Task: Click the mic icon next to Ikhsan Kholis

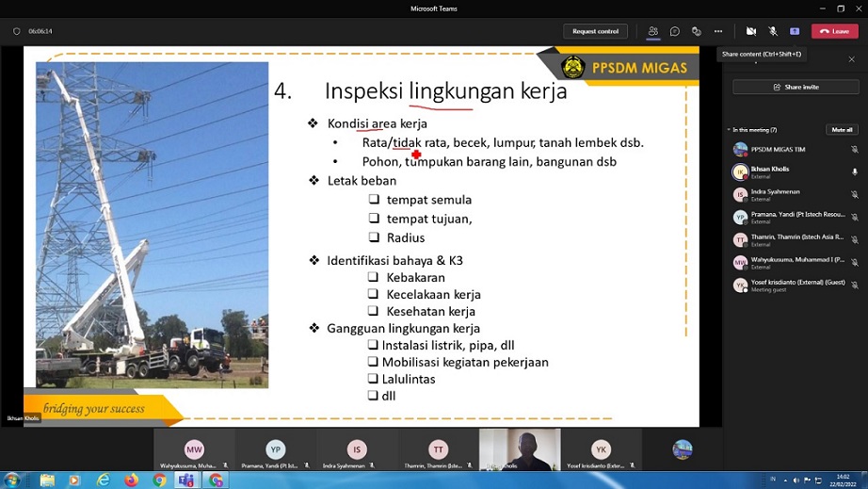Action: click(855, 172)
